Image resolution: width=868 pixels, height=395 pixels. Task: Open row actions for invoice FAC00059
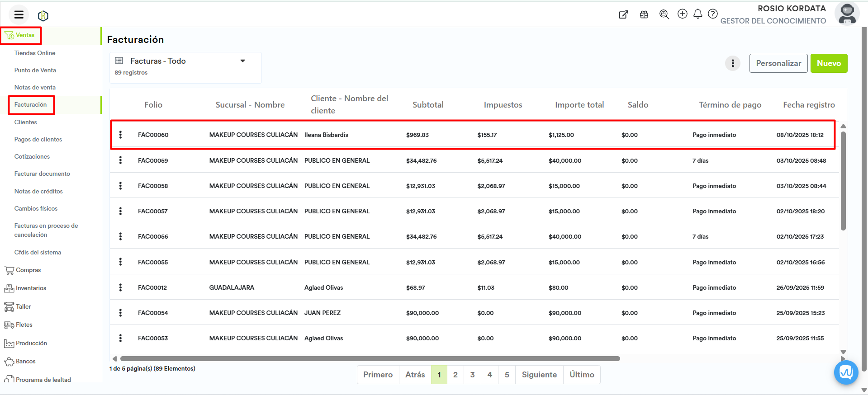tap(120, 160)
